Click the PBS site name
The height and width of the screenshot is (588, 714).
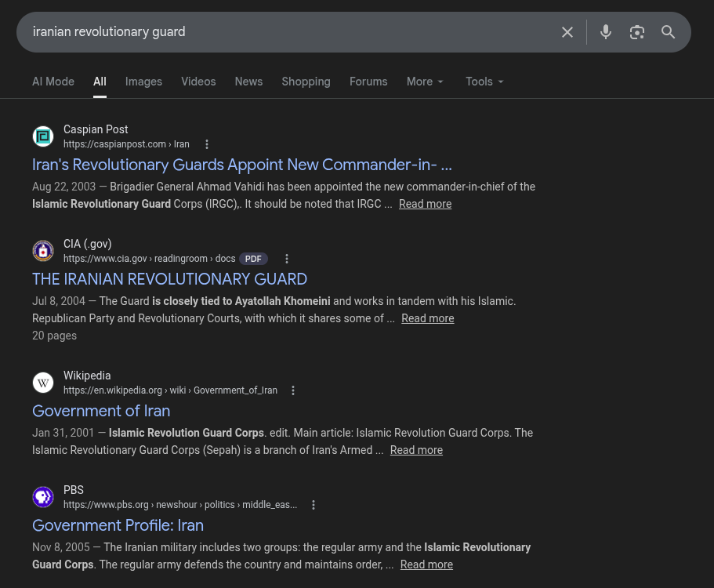[74, 490]
